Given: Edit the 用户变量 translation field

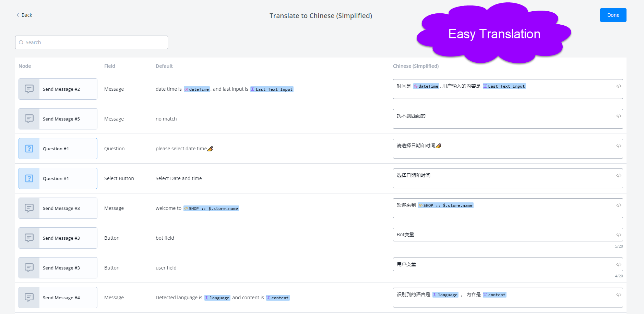Looking at the screenshot, I should pos(508,264).
